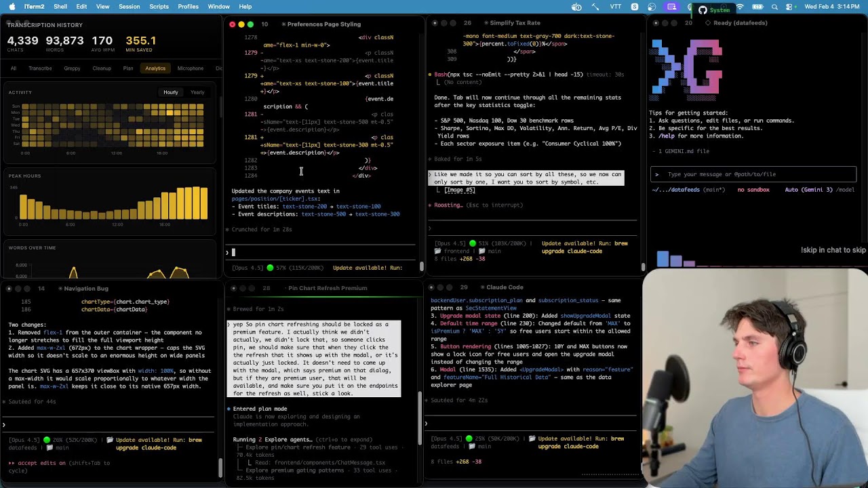
Task: Click the SecStatementView link in Claude Code pane
Action: 491,308
